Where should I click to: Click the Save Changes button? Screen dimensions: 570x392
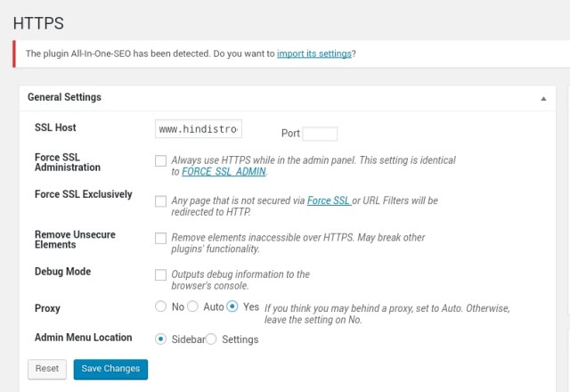click(110, 369)
